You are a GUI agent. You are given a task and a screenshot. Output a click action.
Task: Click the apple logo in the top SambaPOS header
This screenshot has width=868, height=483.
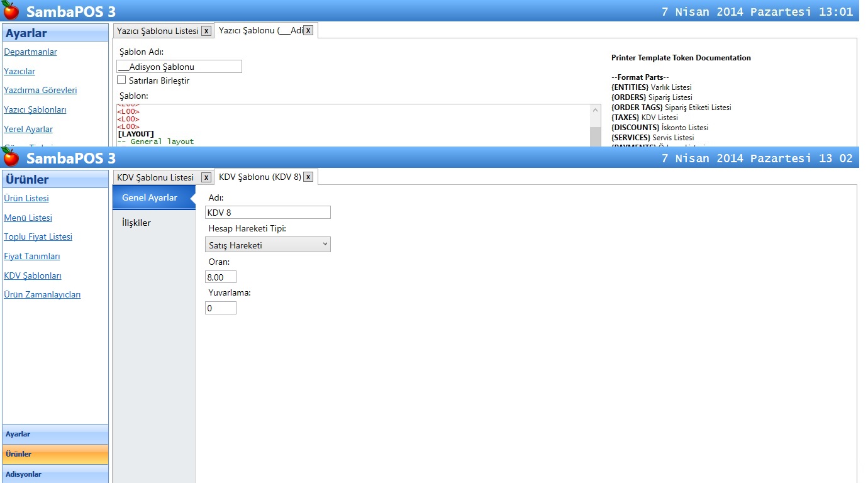tap(11, 11)
